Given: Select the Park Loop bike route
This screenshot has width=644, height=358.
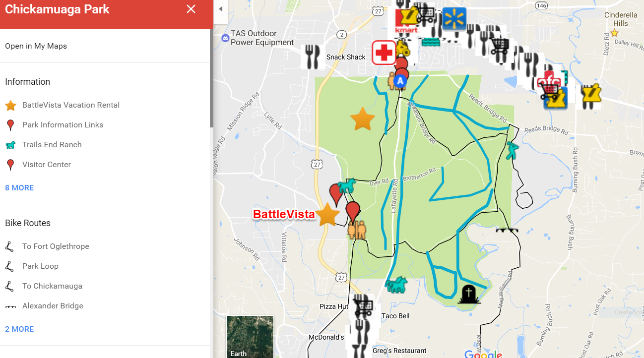Looking at the screenshot, I should 40,266.
